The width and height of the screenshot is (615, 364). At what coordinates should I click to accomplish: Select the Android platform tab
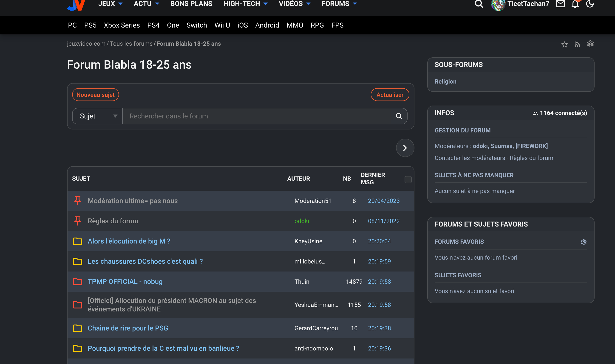pyautogui.click(x=267, y=25)
